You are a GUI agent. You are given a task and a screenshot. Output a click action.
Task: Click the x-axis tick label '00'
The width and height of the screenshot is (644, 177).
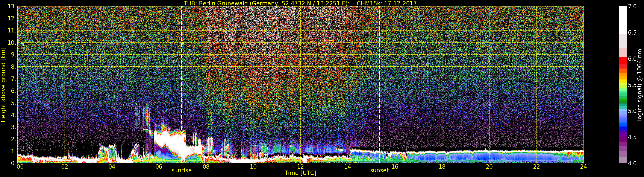pos(20,166)
